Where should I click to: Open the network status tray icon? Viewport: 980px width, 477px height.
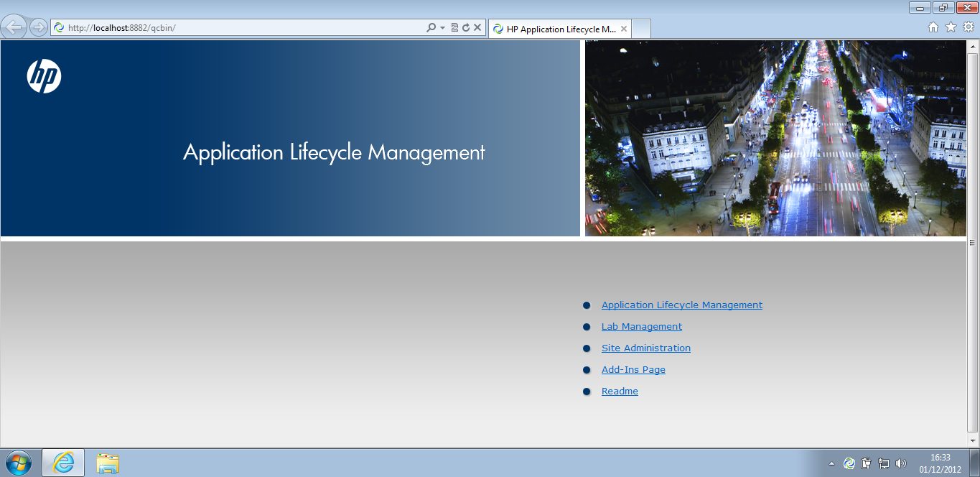pyautogui.click(x=882, y=463)
